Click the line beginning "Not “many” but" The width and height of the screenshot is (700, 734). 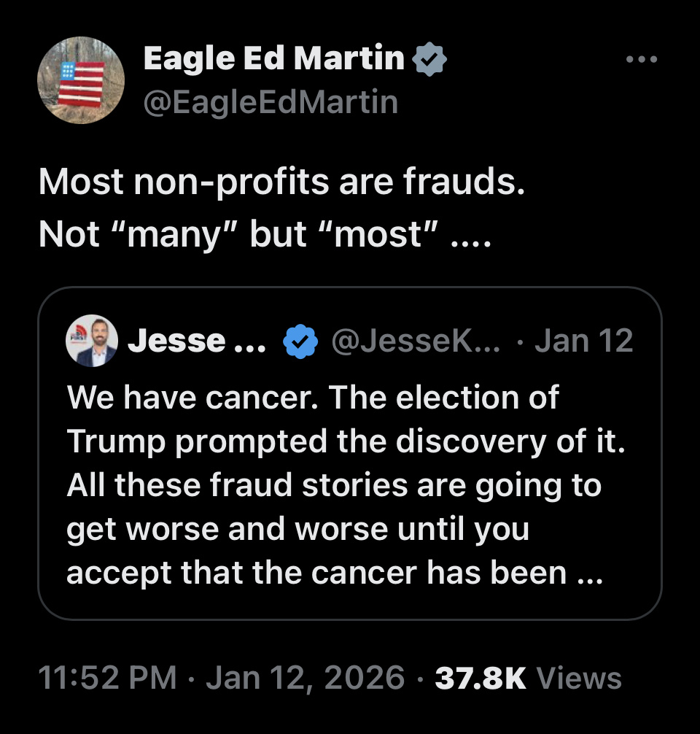(265, 233)
